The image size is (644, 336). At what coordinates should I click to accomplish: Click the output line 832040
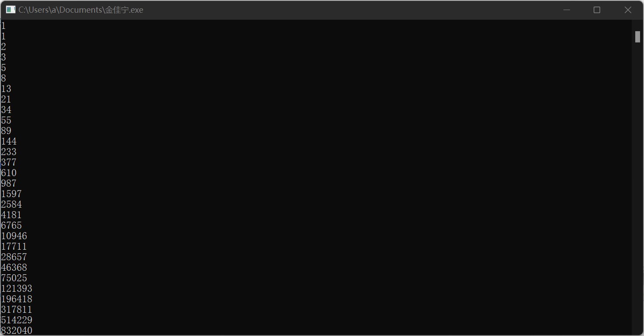[17, 330]
